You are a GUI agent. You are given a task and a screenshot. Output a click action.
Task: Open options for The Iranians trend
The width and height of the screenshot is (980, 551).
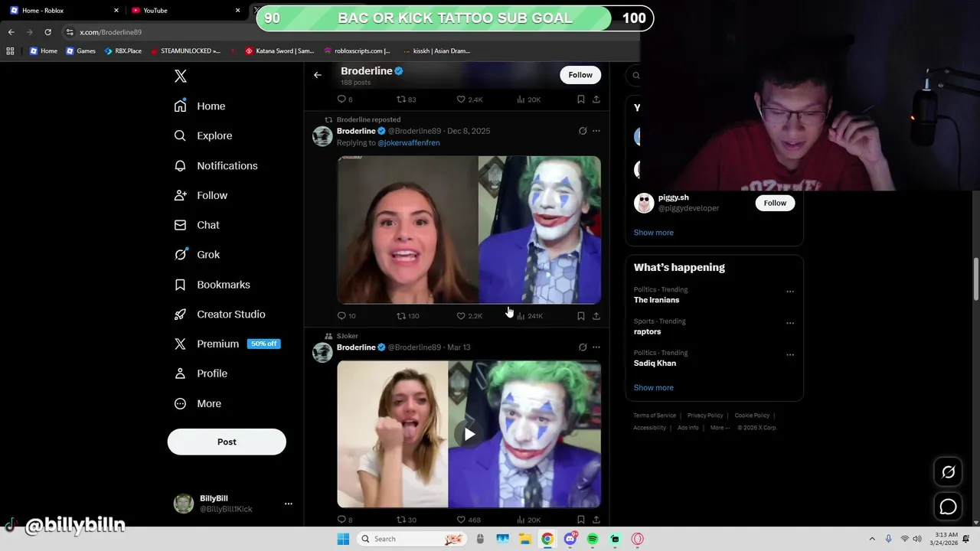(x=790, y=292)
